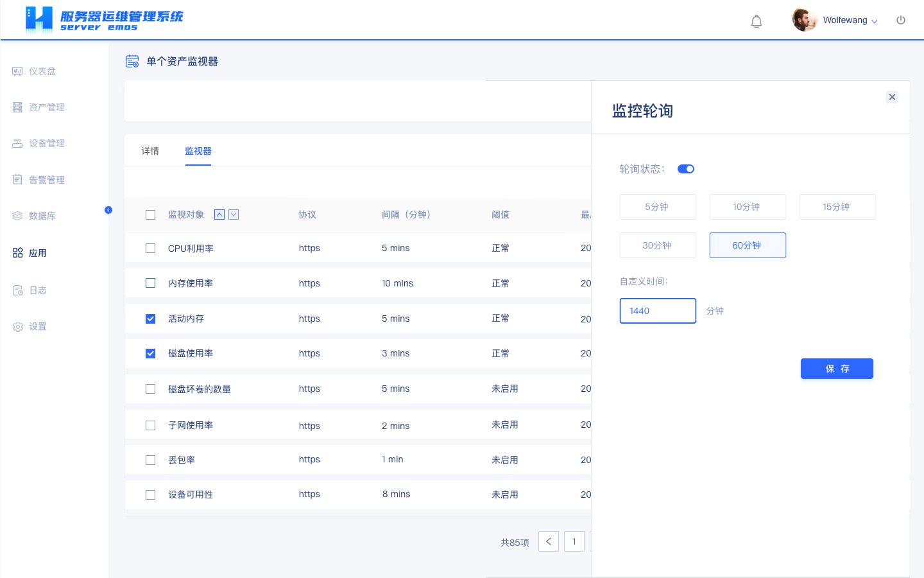Click the 自定义时间 input field
The width and height of the screenshot is (924, 578).
click(x=658, y=311)
